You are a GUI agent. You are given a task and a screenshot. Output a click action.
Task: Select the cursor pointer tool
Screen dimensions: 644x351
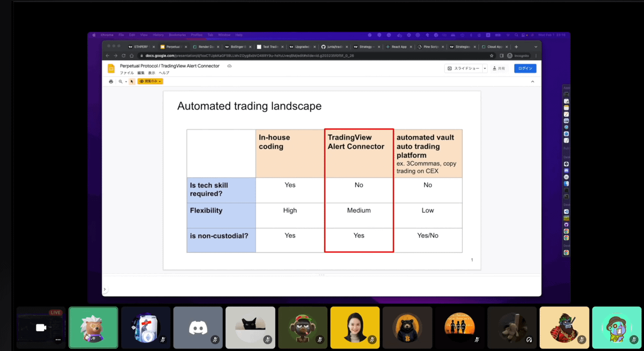point(131,82)
